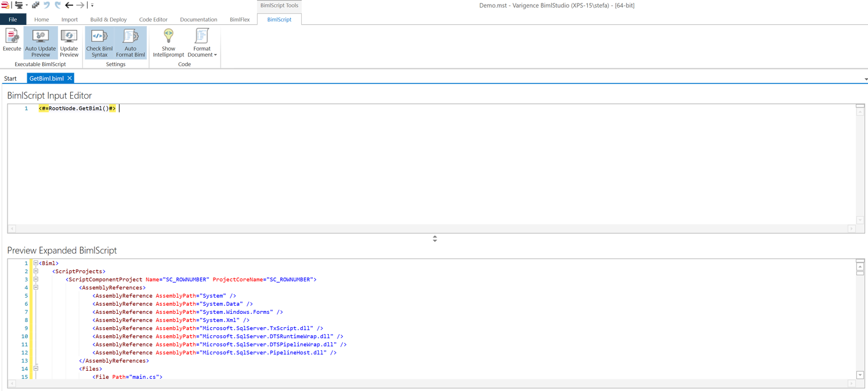Toggle Check Biml Syntax setting

tap(99, 43)
